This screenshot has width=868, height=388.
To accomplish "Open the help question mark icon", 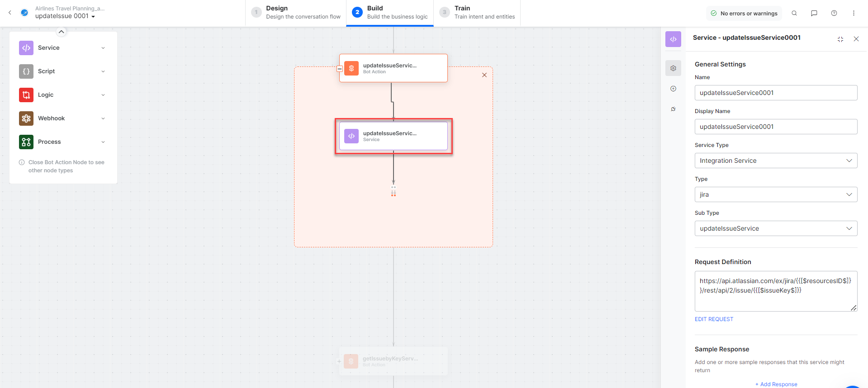I will click(x=834, y=13).
